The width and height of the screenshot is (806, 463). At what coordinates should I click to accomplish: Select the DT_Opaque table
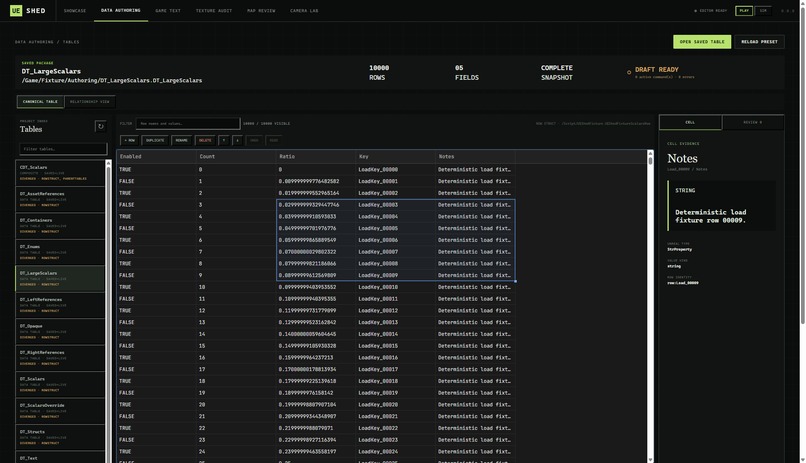pyautogui.click(x=60, y=331)
